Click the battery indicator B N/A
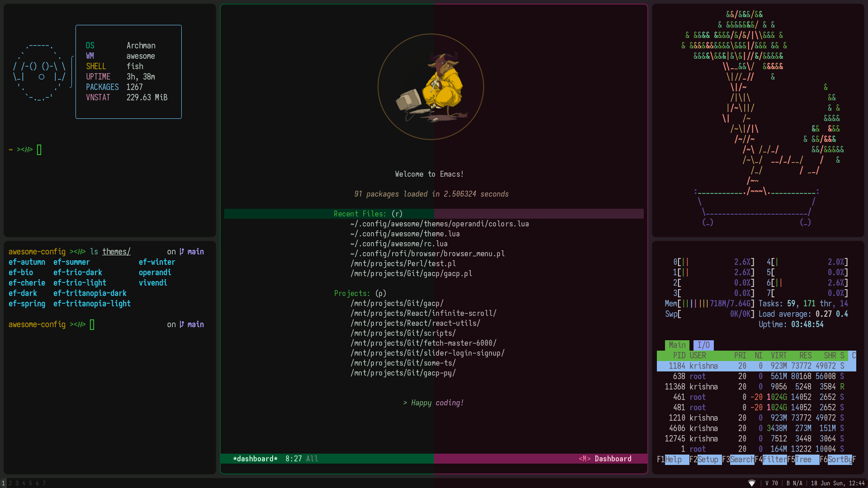 (x=794, y=483)
